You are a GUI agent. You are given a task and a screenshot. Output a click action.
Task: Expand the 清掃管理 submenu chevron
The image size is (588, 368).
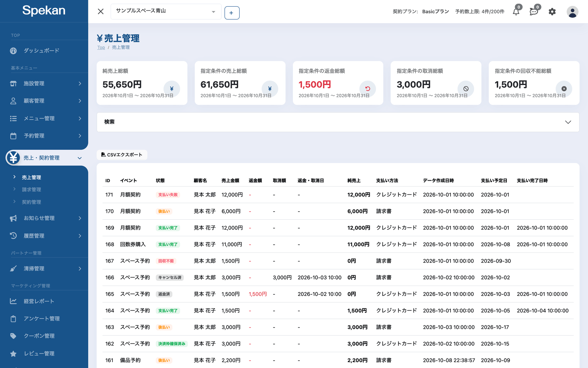coord(80,269)
